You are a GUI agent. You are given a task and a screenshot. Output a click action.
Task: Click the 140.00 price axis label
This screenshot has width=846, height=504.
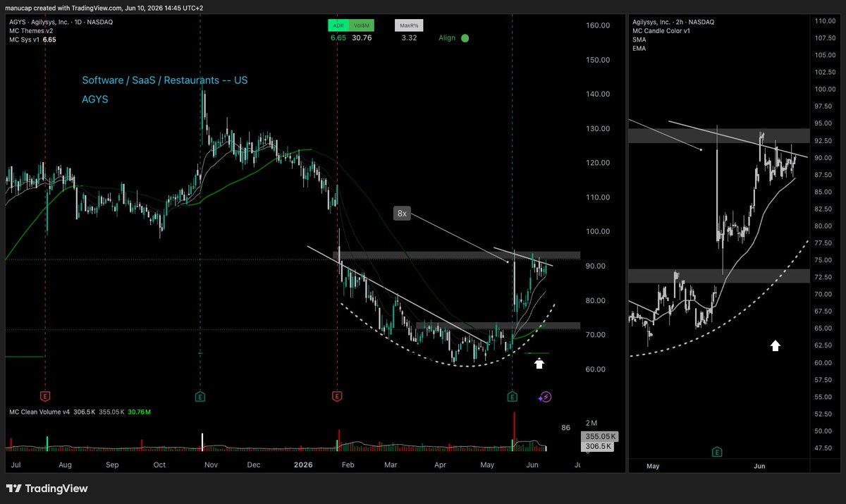click(598, 94)
